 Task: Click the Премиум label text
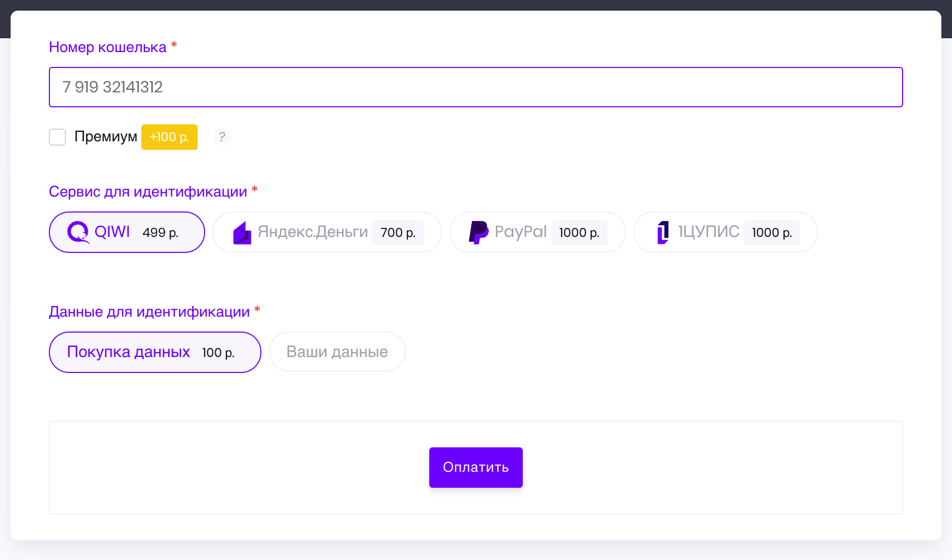pyautogui.click(x=106, y=137)
